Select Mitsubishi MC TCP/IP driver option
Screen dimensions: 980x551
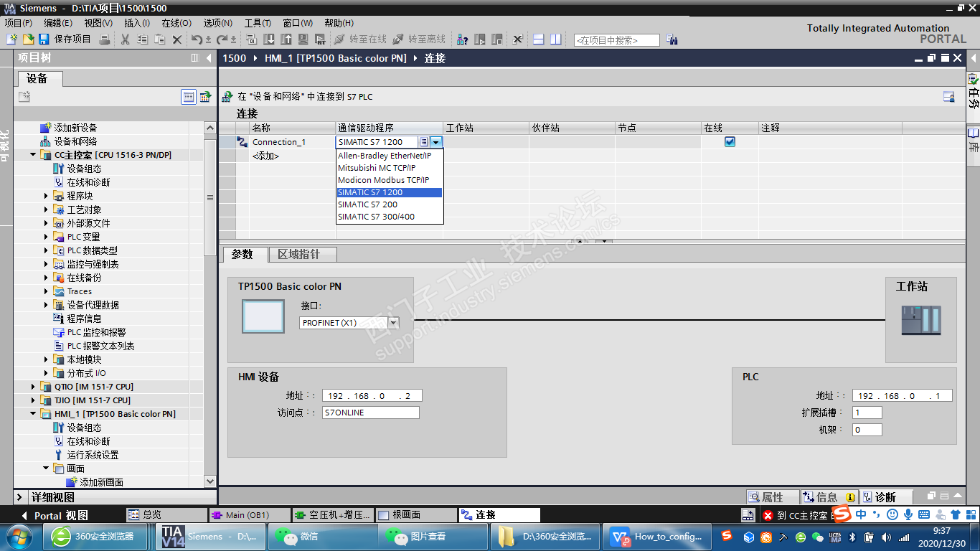click(x=390, y=168)
